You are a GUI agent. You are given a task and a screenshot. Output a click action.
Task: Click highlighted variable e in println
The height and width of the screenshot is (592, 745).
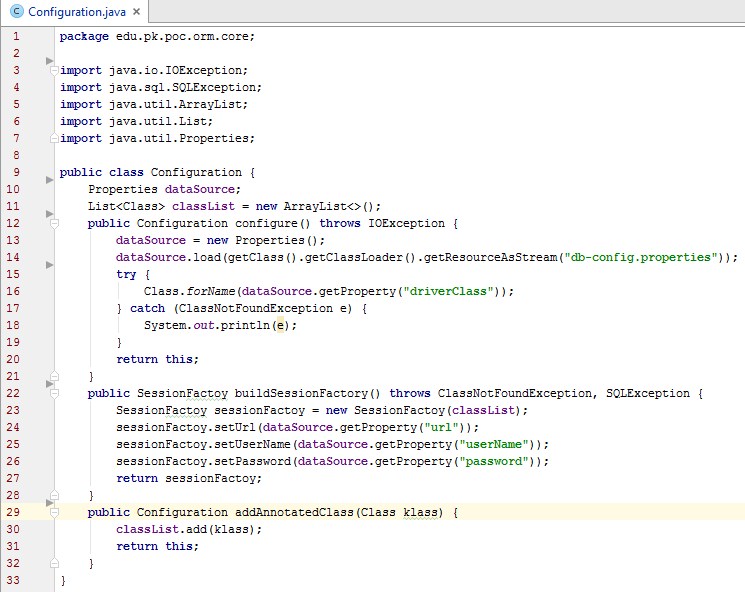280,325
